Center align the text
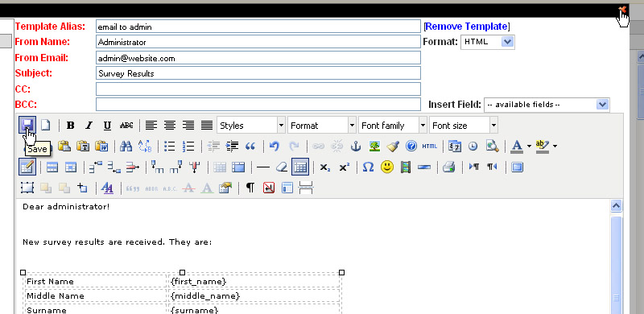 point(170,126)
